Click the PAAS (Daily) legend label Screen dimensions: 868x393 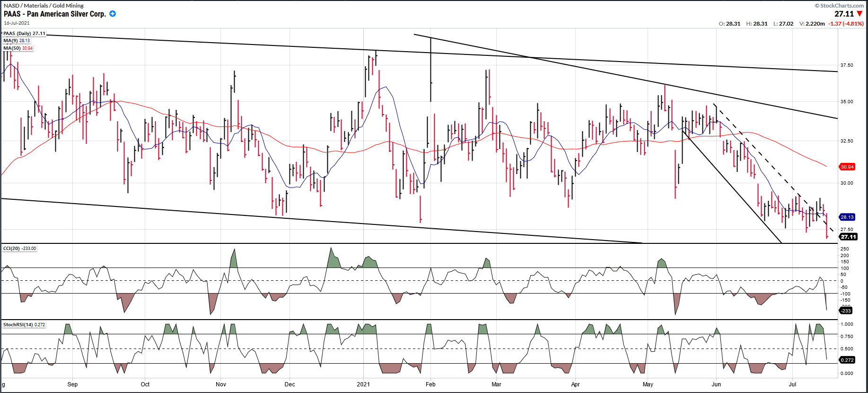24,34
